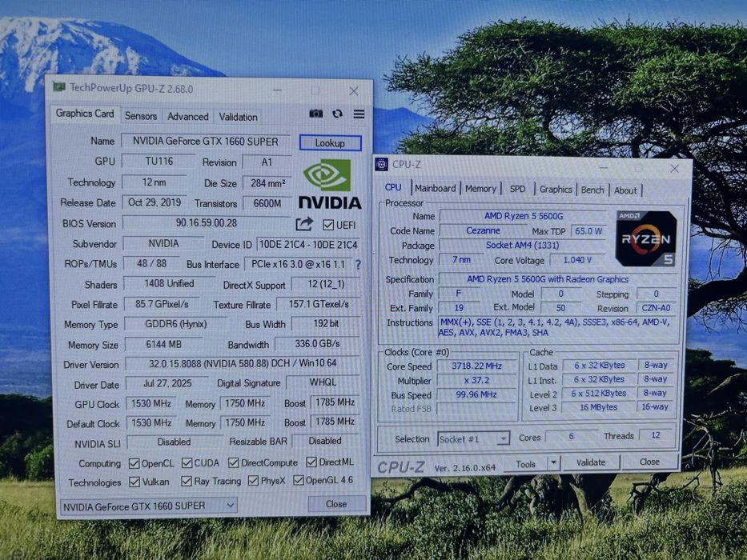This screenshot has height=560, width=747.
Task: Click the Device ID field 10DE 21C4
Action: [x=307, y=245]
